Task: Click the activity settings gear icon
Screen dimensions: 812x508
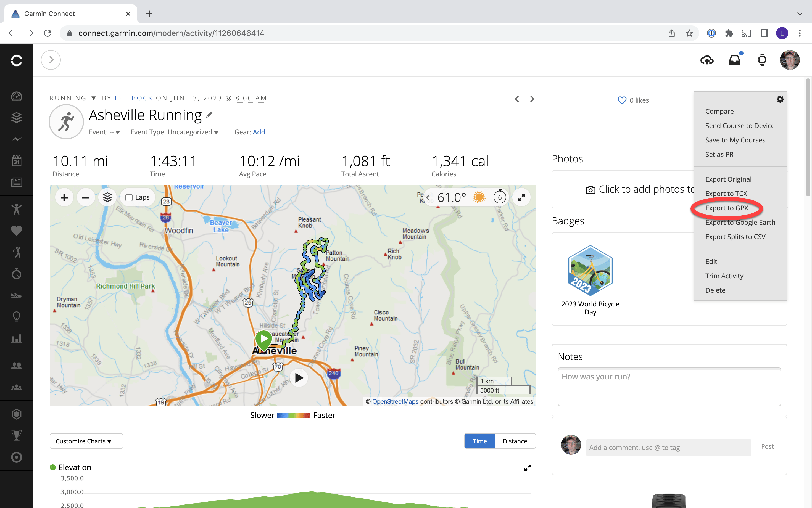Action: tap(780, 99)
